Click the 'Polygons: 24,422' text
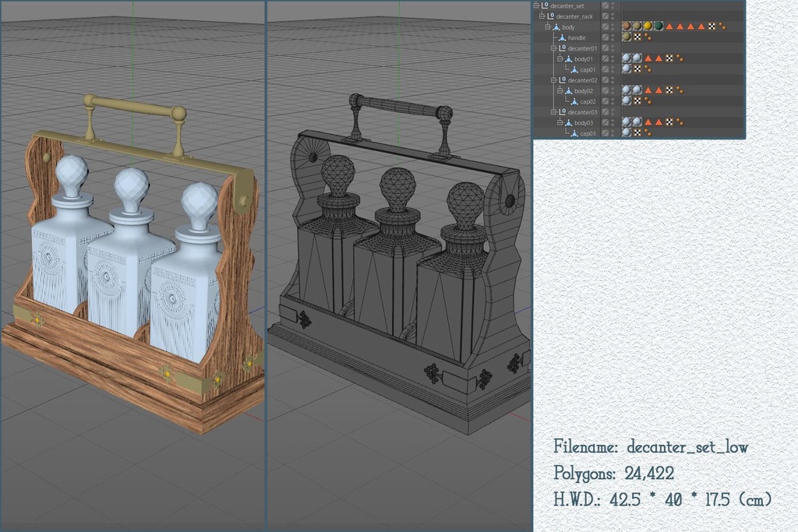 614,474
